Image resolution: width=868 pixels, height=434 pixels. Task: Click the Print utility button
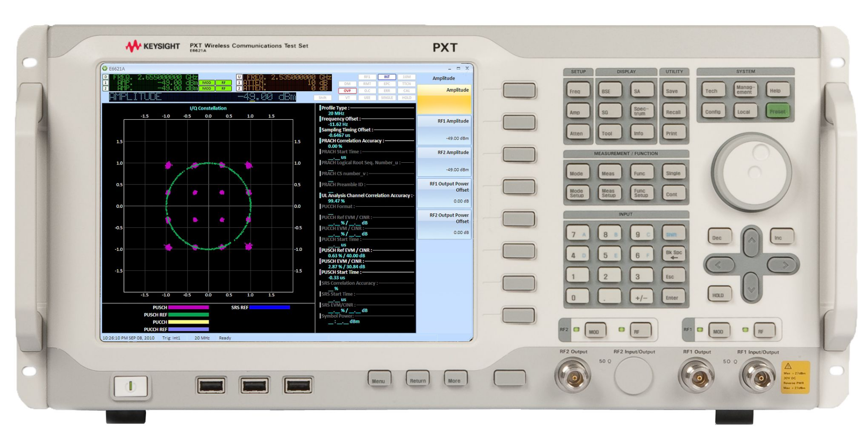pyautogui.click(x=674, y=133)
